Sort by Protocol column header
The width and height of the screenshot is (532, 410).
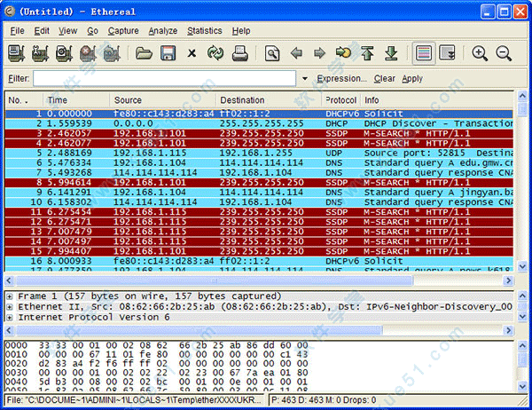tap(341, 100)
